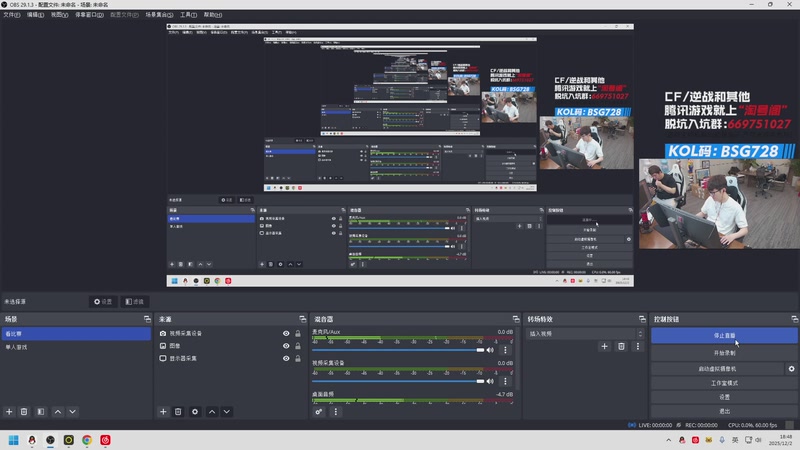Viewport: 800px width, 450px height.
Task: Expand the 插入视频 transition dropdown
Action: tap(585, 334)
